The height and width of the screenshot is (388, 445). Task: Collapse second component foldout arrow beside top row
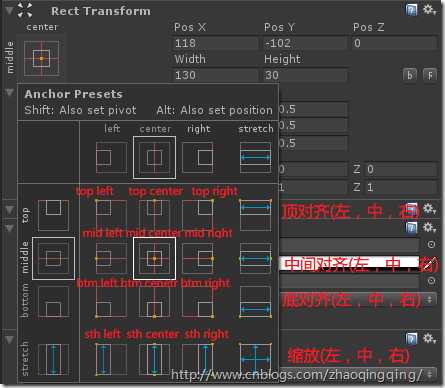point(9,210)
